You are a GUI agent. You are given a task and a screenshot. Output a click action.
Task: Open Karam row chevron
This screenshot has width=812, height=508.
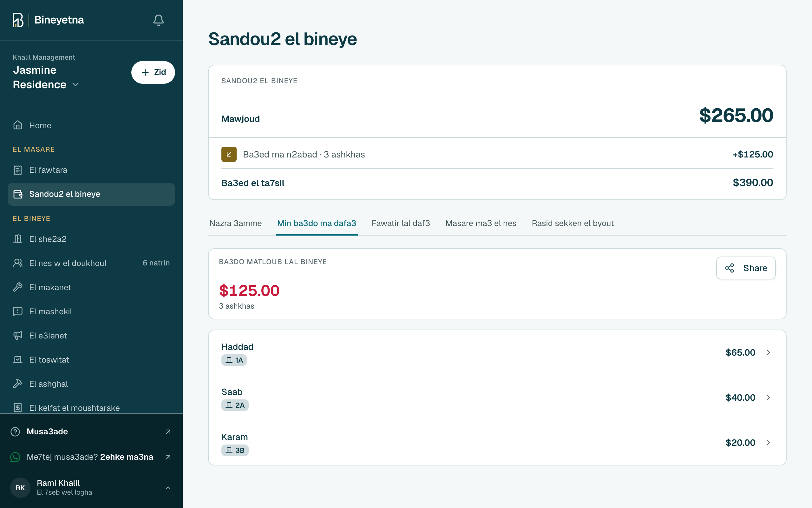click(x=768, y=443)
